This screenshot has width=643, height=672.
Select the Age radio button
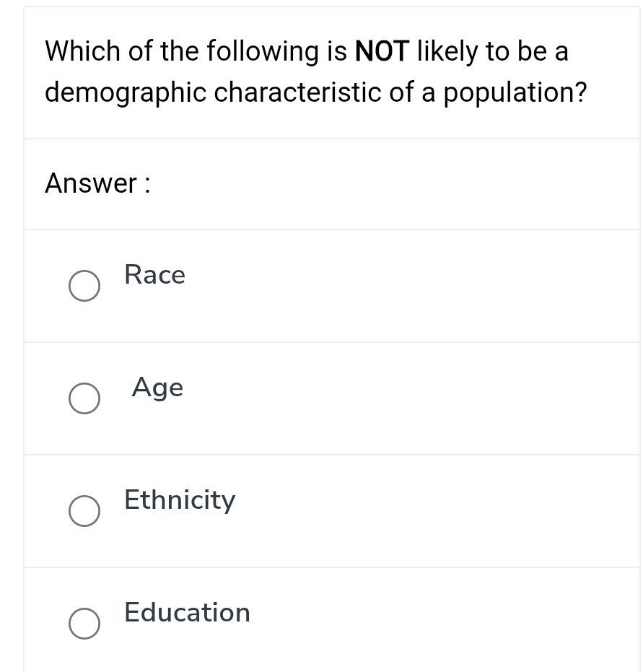click(84, 398)
